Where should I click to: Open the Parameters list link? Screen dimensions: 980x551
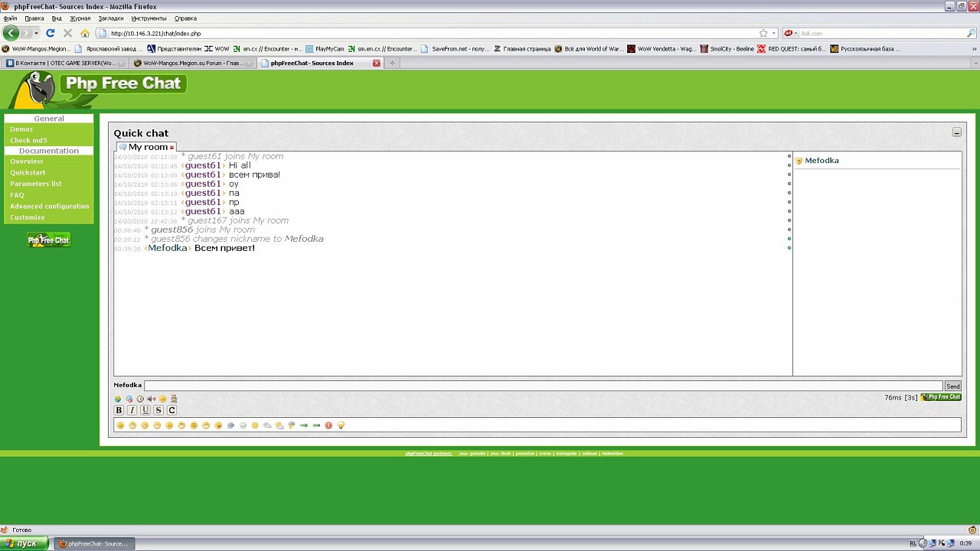[36, 184]
